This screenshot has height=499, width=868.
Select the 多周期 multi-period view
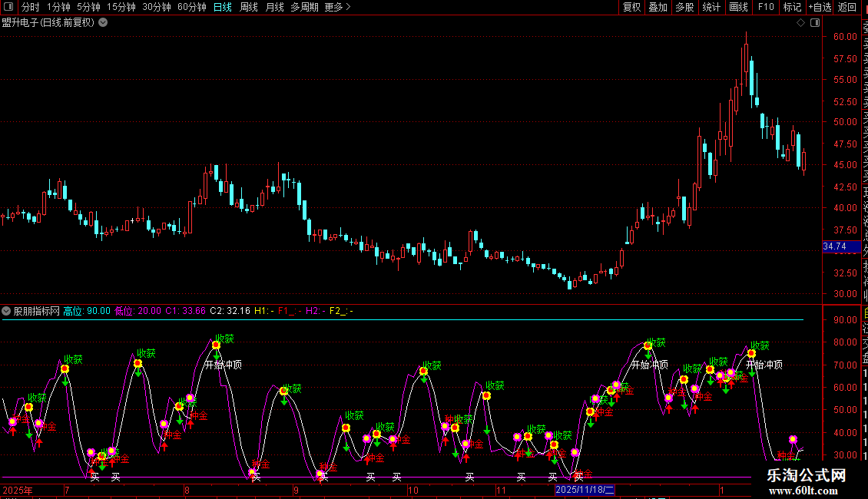pos(304,7)
